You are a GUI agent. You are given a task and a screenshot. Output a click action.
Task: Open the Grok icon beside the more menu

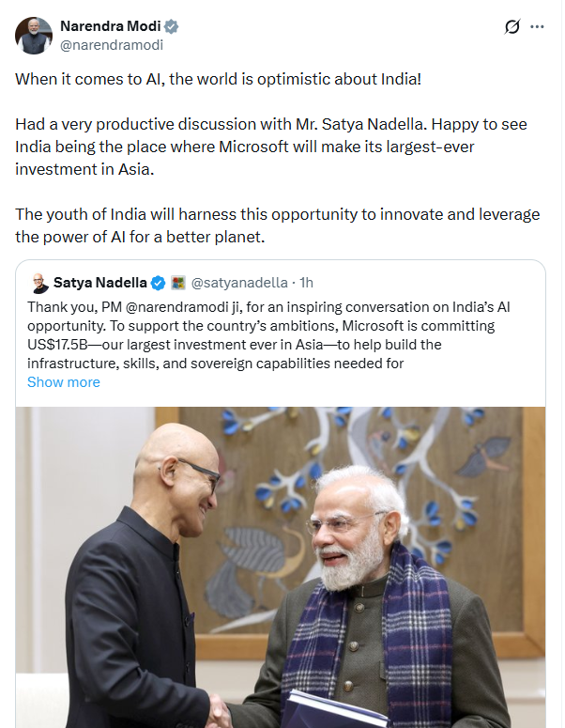pos(512,27)
